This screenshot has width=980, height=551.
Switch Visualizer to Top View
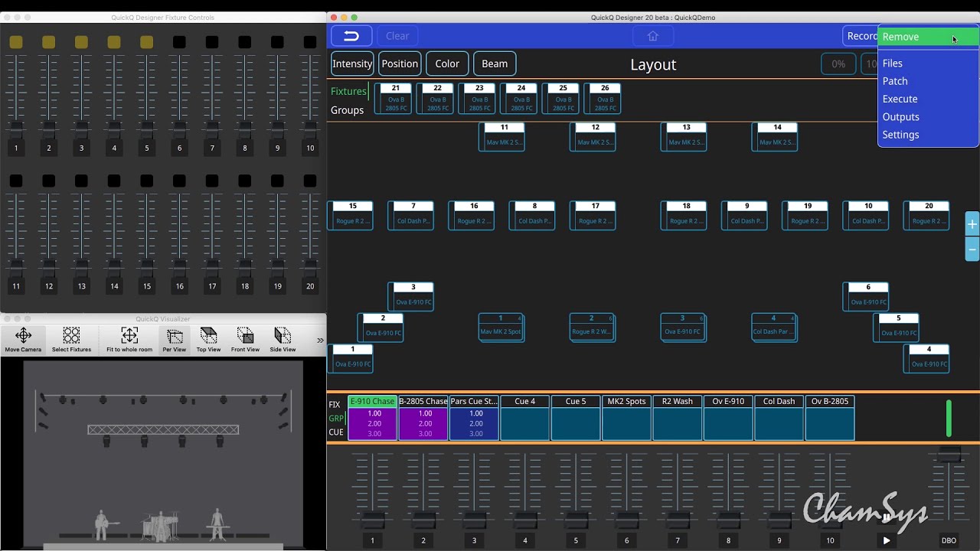point(208,340)
